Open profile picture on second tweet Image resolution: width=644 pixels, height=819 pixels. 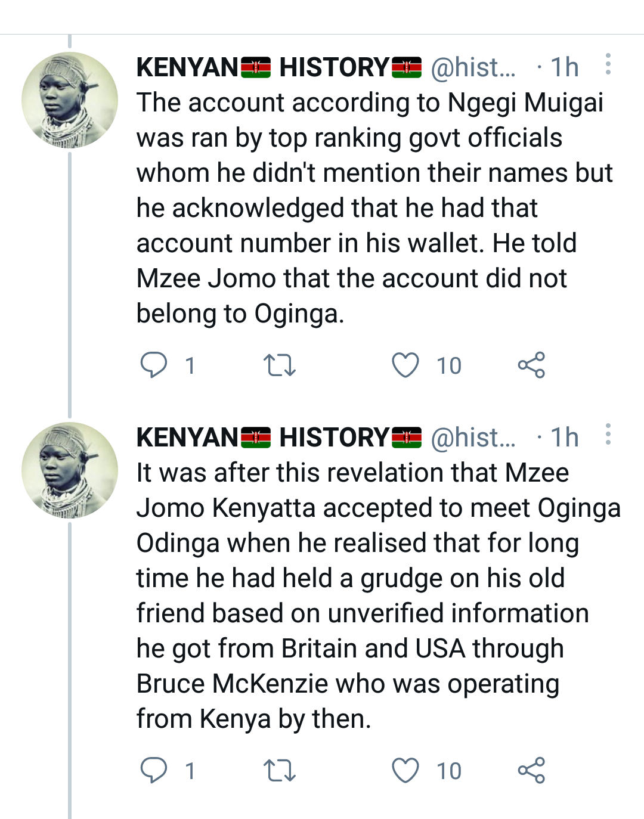coord(70,470)
